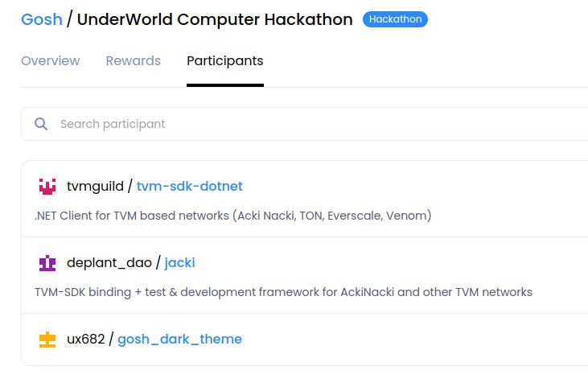
Task: Click the ux682 organization name
Action: pyautogui.click(x=85, y=340)
